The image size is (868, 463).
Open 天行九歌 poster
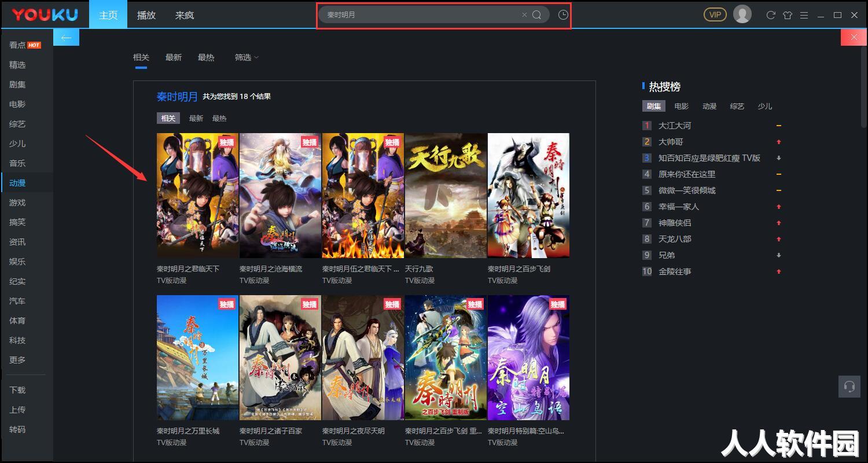pyautogui.click(x=446, y=196)
